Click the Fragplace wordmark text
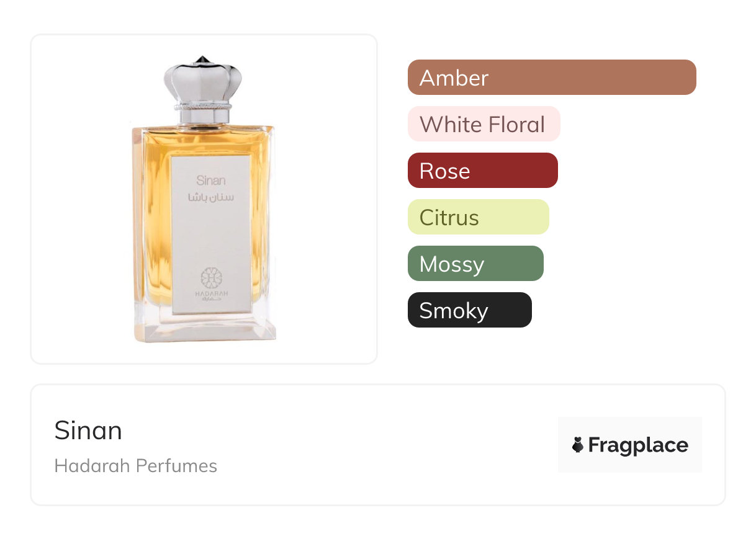The height and width of the screenshot is (536, 756). pos(638,445)
